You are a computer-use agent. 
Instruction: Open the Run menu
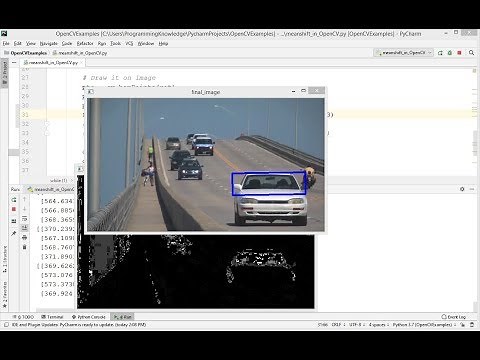point(102,43)
